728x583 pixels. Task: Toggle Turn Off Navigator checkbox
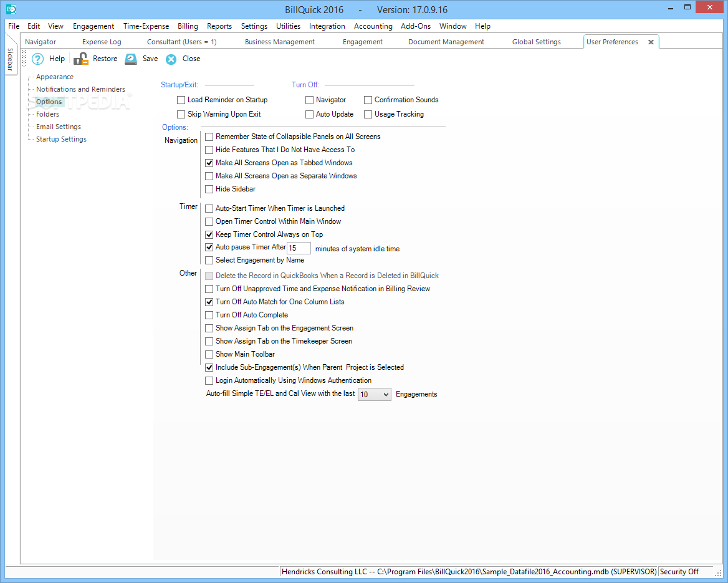click(x=309, y=100)
